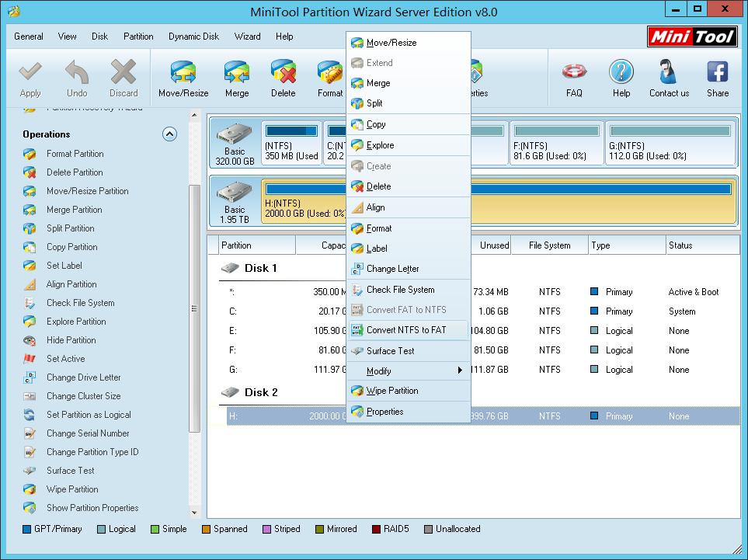Choose Move/Resize in the context menu
The image size is (748, 560).
(409, 43)
